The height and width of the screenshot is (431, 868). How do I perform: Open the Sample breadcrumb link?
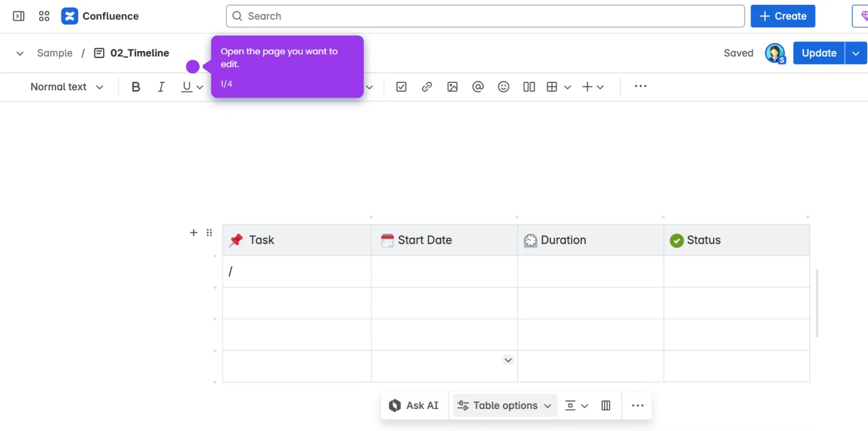pyautogui.click(x=55, y=53)
